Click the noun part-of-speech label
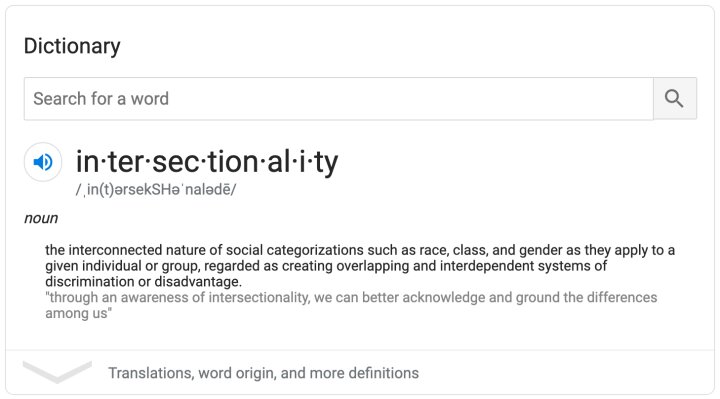This screenshot has height=399, width=720. [x=41, y=218]
